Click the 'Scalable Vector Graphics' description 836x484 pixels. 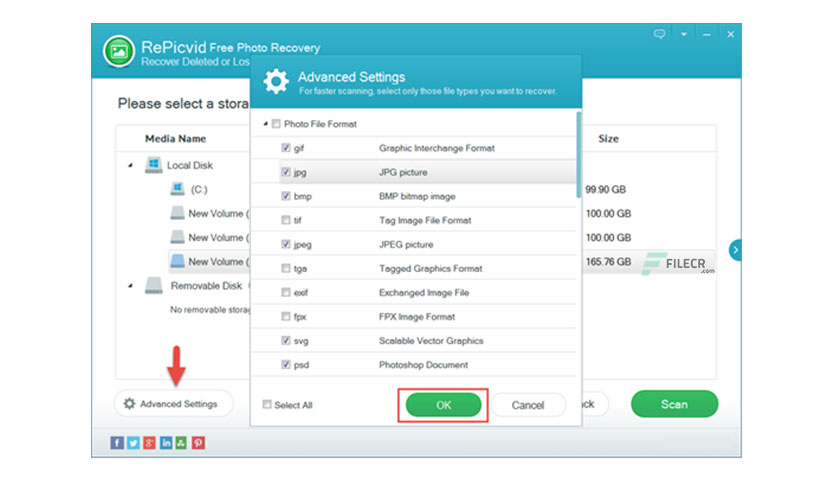(x=431, y=341)
